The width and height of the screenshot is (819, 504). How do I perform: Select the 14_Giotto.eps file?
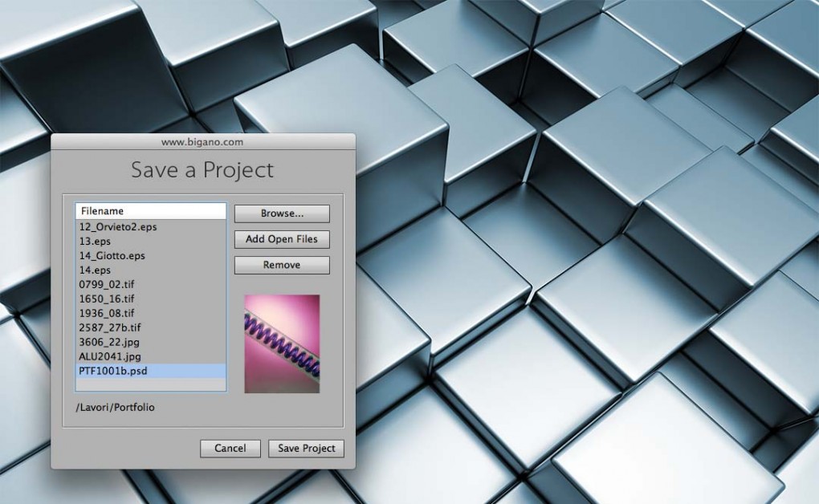[116, 255]
